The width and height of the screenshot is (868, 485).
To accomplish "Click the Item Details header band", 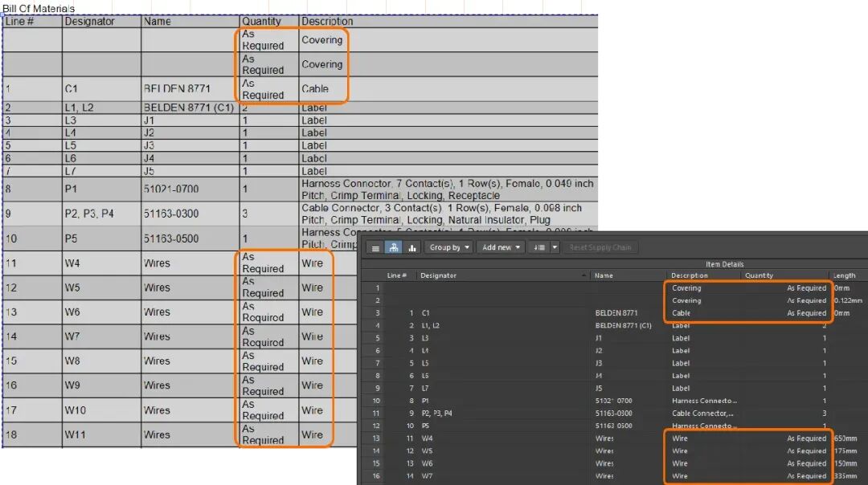I will tap(724, 264).
